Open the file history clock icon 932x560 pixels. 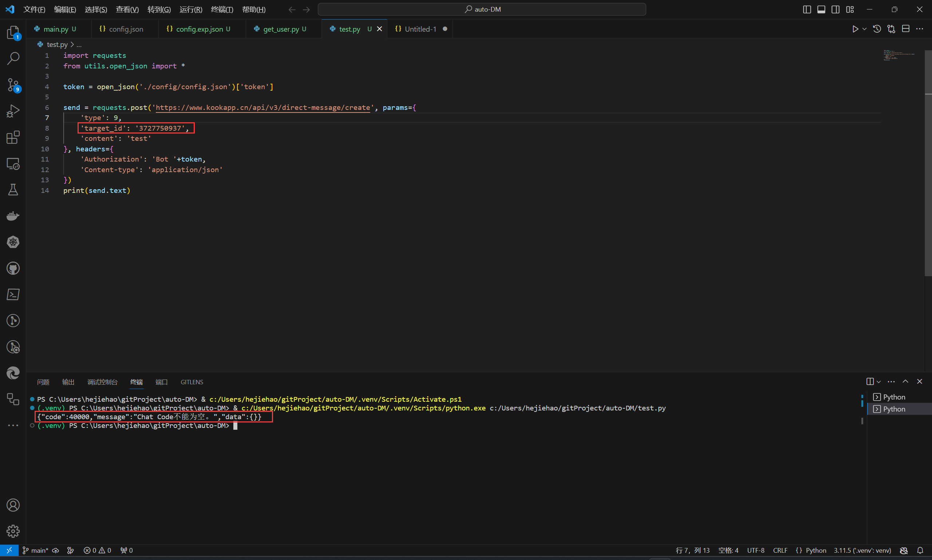pos(877,29)
